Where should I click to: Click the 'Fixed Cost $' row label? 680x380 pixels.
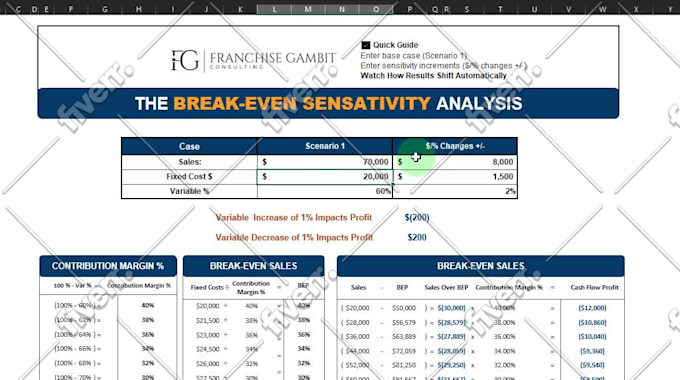[x=190, y=177]
